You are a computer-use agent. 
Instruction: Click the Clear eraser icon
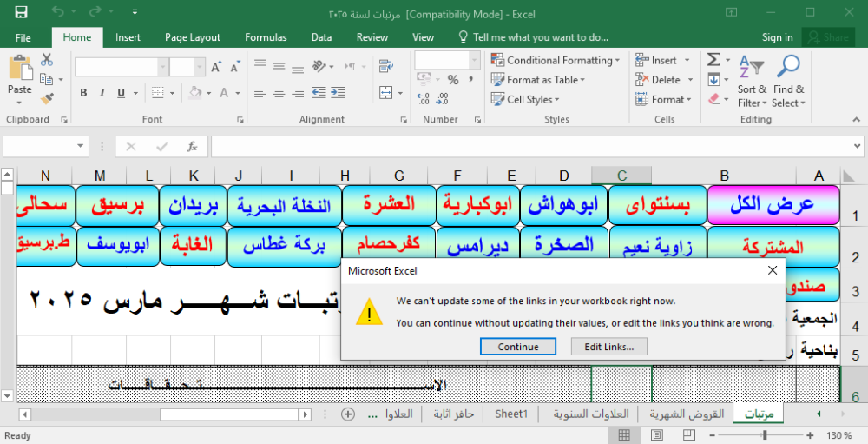click(x=714, y=99)
